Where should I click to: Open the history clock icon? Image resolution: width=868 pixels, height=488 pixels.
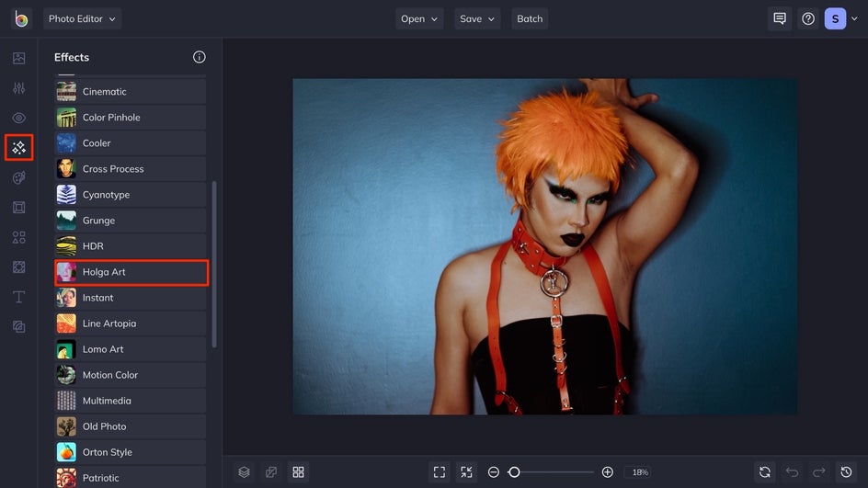(x=847, y=472)
